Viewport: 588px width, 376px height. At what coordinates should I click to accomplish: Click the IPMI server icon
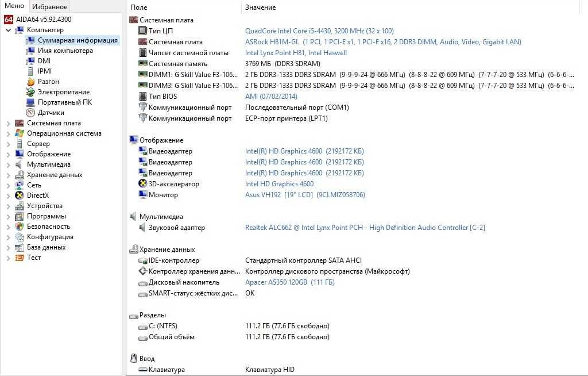coord(30,71)
